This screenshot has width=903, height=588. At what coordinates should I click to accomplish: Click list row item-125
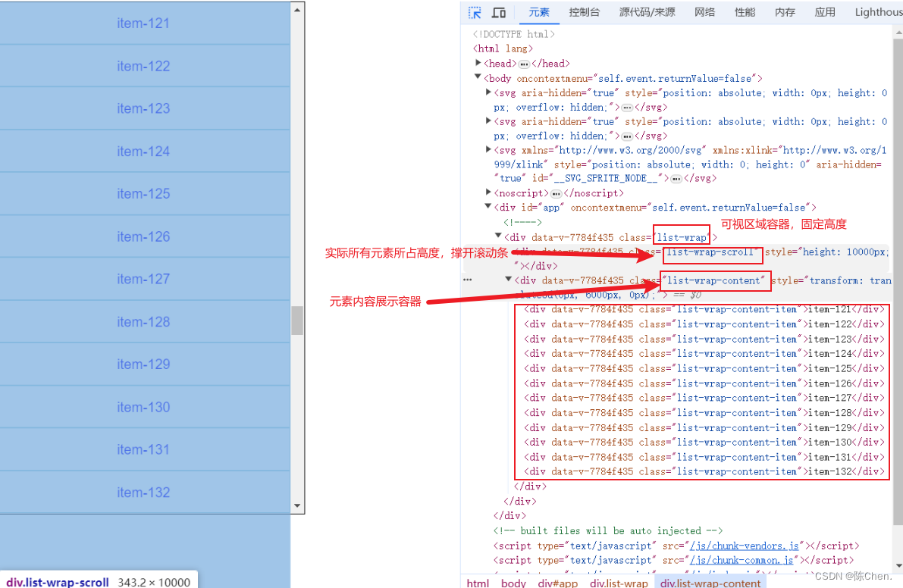pos(145,193)
